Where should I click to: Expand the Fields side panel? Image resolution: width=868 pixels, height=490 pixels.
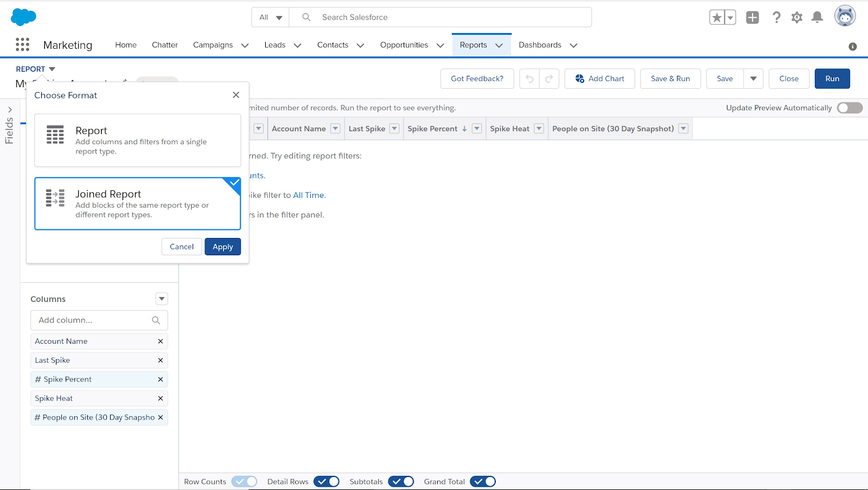coord(10,110)
